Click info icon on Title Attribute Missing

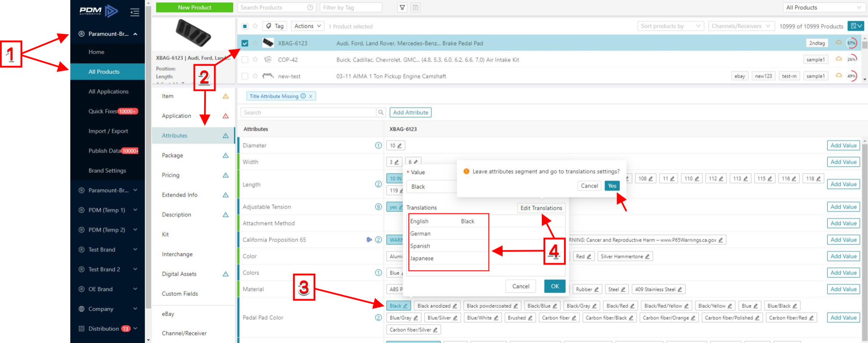303,96
